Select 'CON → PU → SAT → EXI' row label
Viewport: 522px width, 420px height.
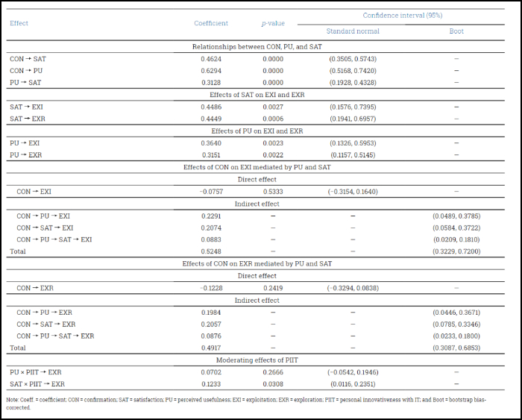(54, 239)
